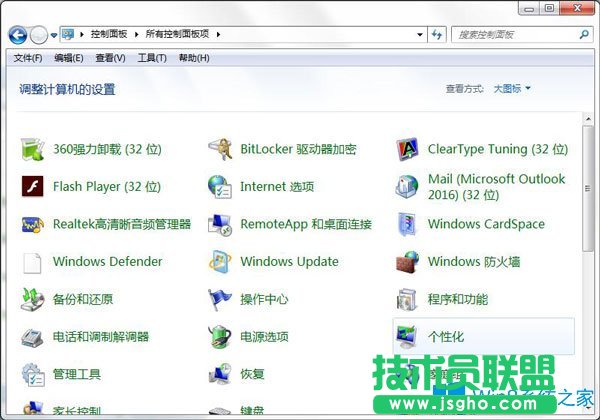This screenshot has height=420, width=600.
Task: Click the vertical scrollbar thumb
Action: point(587,189)
